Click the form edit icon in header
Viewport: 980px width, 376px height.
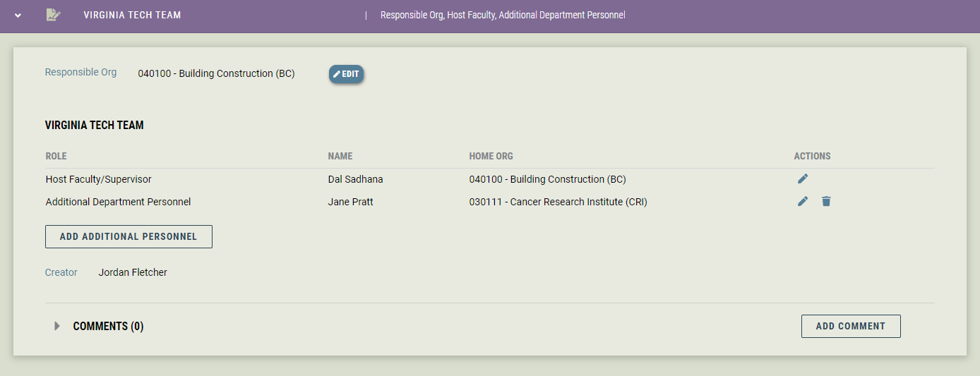(53, 15)
